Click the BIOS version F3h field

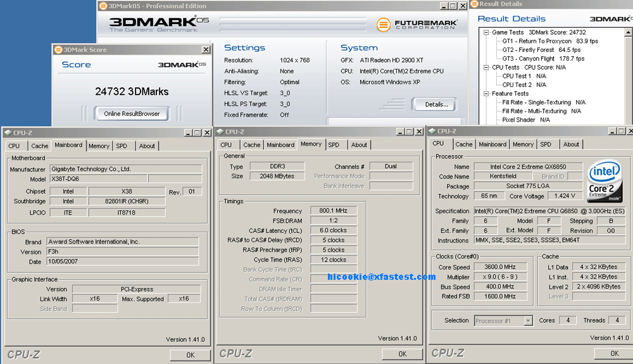point(122,251)
